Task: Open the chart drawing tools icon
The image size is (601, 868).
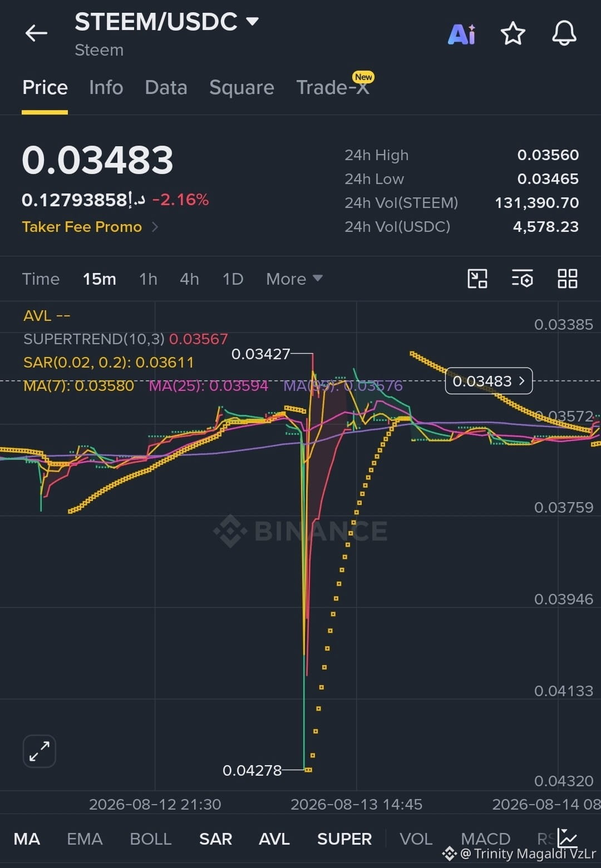Action: (x=477, y=279)
